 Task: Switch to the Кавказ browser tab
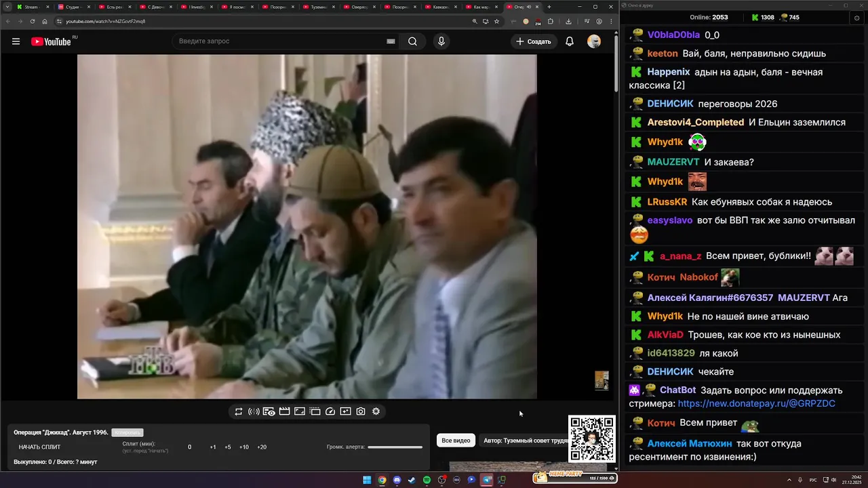[440, 7]
